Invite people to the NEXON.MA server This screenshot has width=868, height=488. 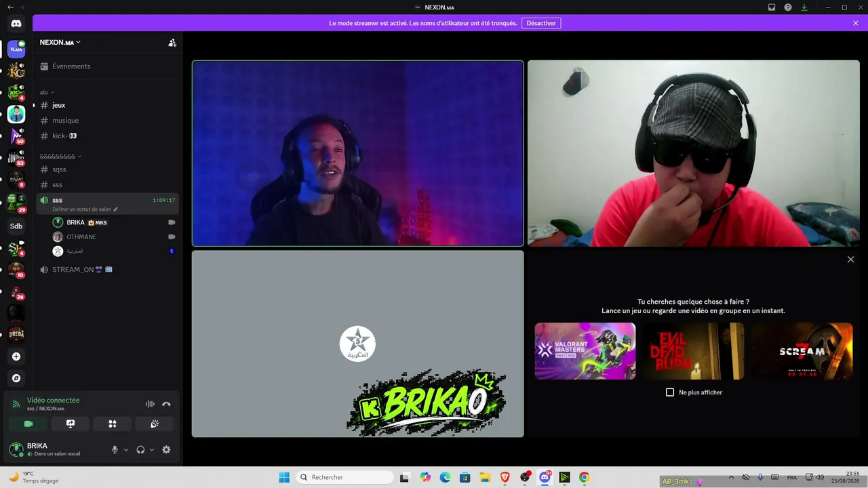point(172,43)
